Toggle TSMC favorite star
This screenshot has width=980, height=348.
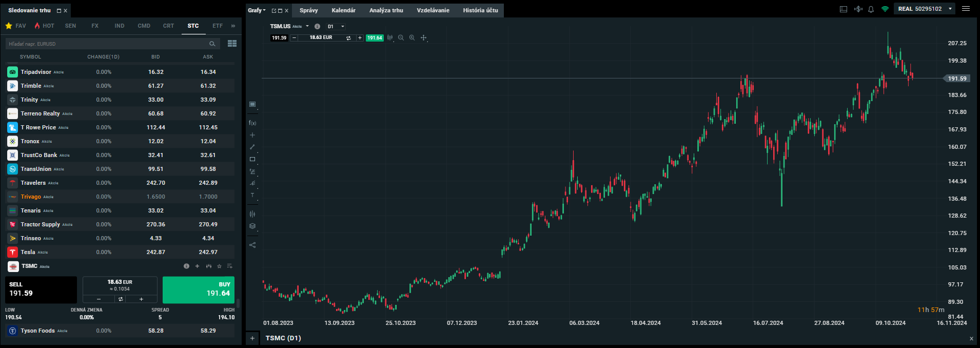[x=219, y=266]
